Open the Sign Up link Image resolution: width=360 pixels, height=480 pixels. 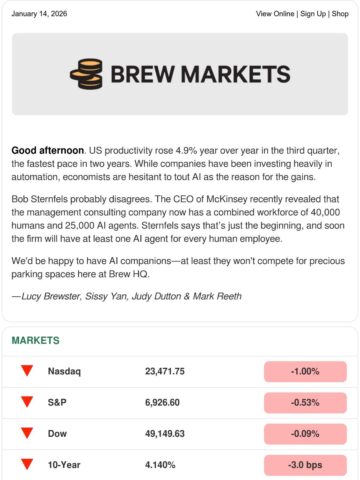click(313, 14)
